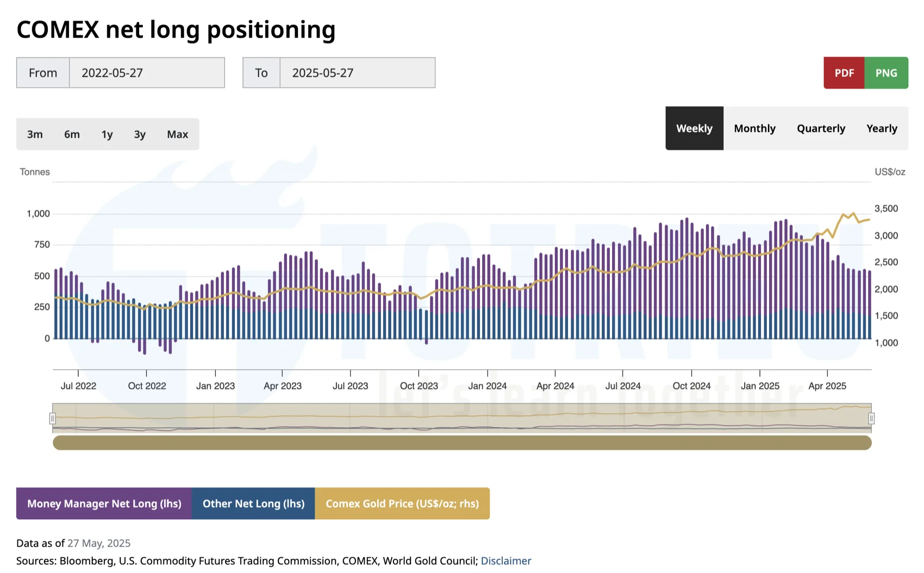This screenshot has height=573, width=924.
Task: Choose the 3y date range
Action: click(139, 134)
